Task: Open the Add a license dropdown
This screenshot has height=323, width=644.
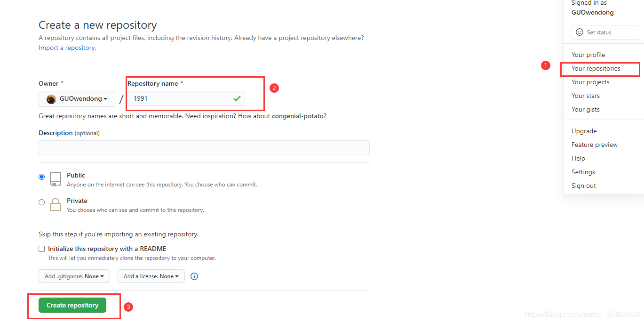Action: click(x=151, y=276)
